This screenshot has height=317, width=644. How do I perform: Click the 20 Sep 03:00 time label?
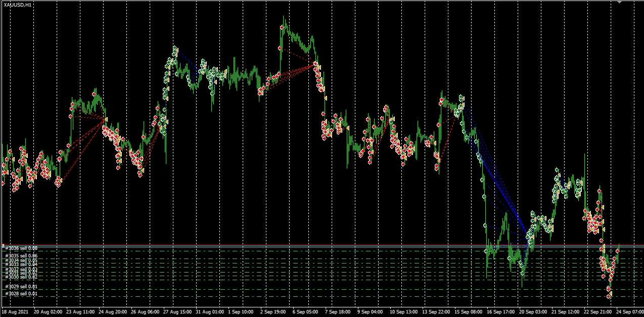[532, 312]
